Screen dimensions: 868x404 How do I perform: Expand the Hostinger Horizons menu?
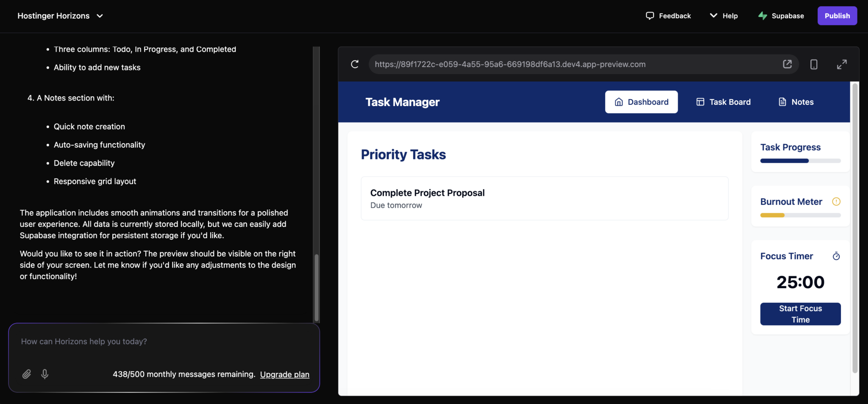100,16
